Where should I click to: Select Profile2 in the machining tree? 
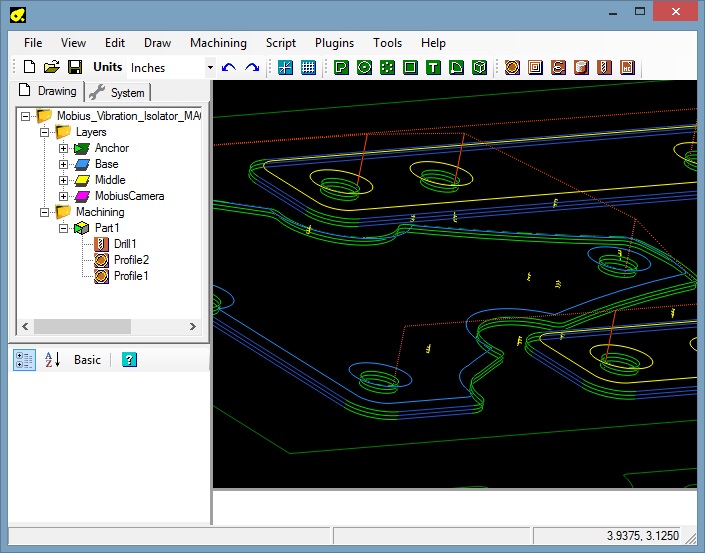pos(130,260)
